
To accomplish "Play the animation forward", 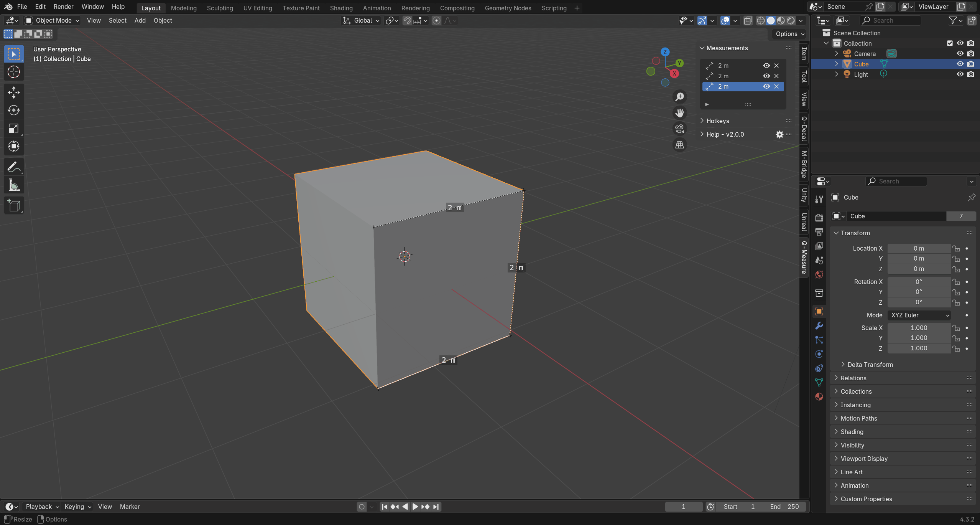I will 415,507.
